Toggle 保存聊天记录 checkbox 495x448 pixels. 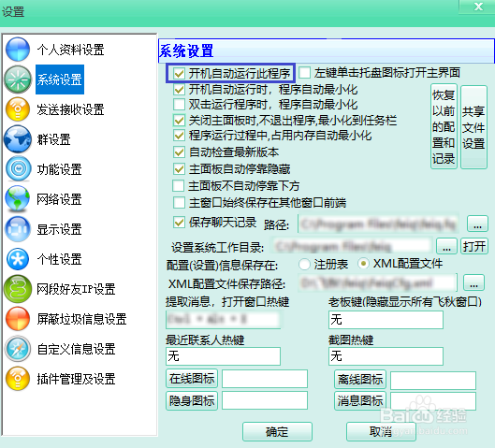tap(179, 223)
